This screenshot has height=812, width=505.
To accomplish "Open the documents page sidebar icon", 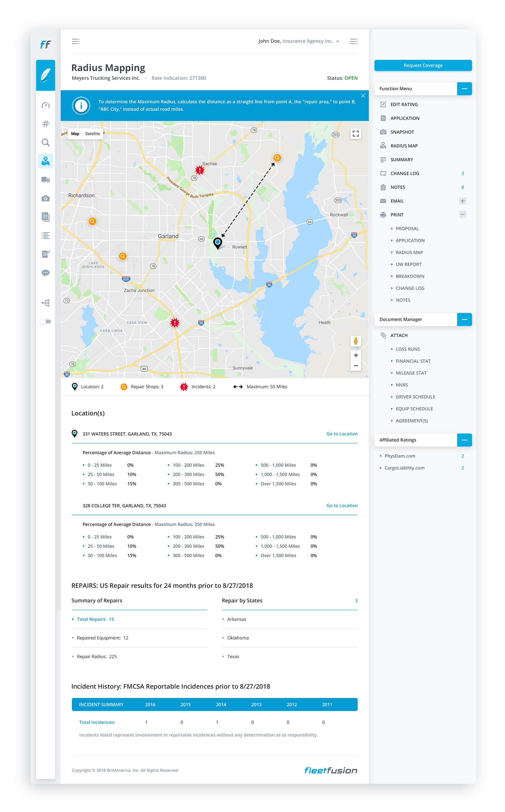I will [x=46, y=217].
